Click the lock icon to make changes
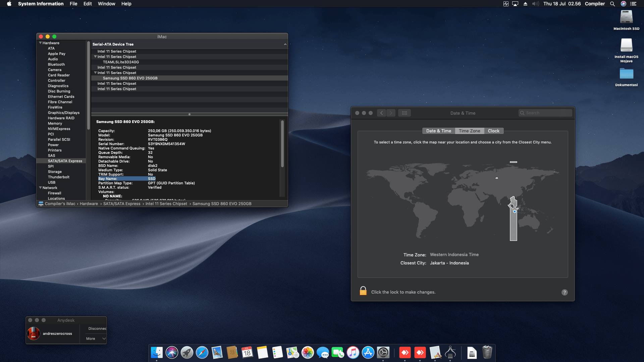This screenshot has height=362, width=644. (x=363, y=291)
